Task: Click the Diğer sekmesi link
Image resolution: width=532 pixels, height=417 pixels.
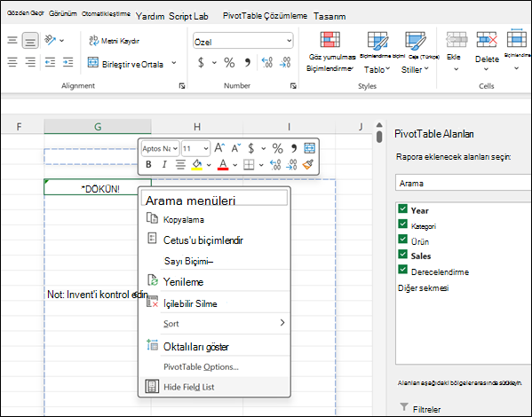Action: [424, 287]
